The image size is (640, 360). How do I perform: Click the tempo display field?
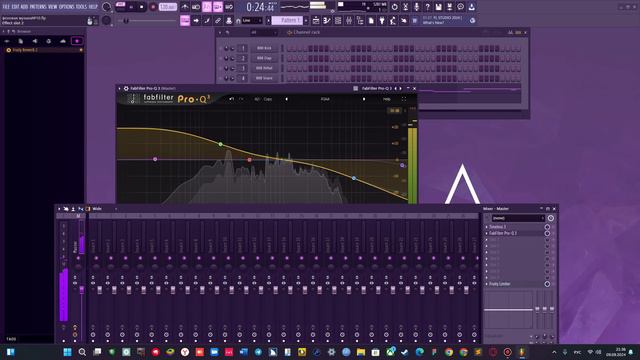pos(168,7)
